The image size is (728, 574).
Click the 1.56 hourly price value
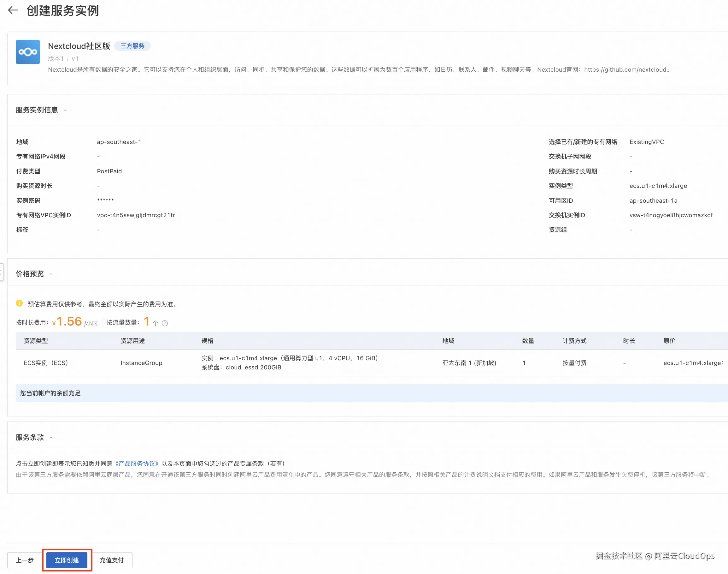(69, 322)
